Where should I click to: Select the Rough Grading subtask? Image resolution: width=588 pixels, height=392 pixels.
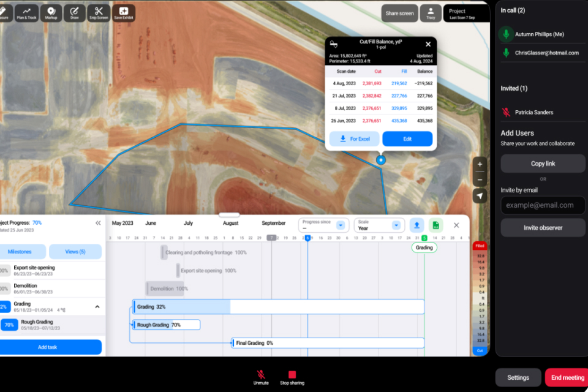(x=53, y=325)
